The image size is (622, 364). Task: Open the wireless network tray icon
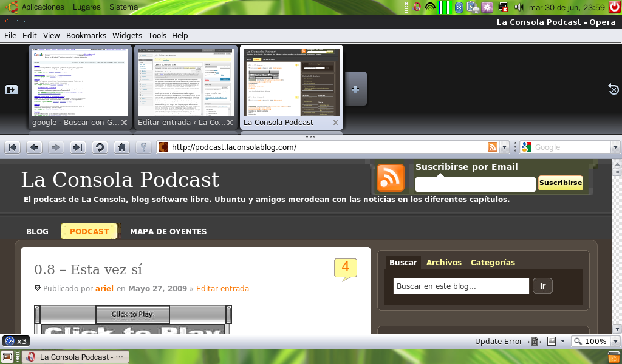pos(430,7)
